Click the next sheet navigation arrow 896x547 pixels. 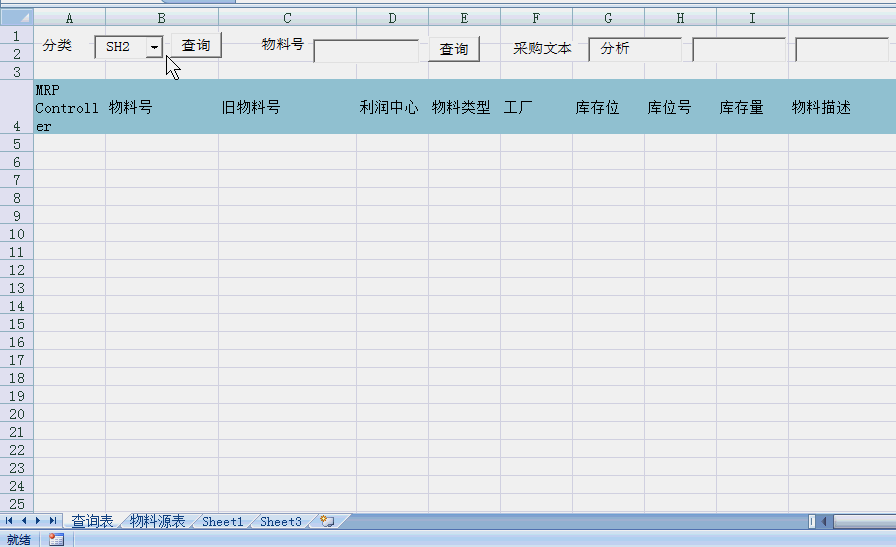(x=38, y=521)
